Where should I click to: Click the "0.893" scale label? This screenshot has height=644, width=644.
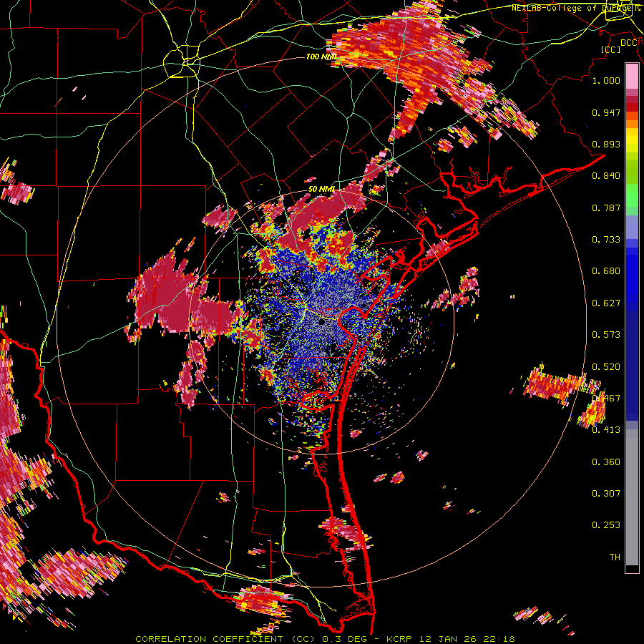[x=606, y=144]
